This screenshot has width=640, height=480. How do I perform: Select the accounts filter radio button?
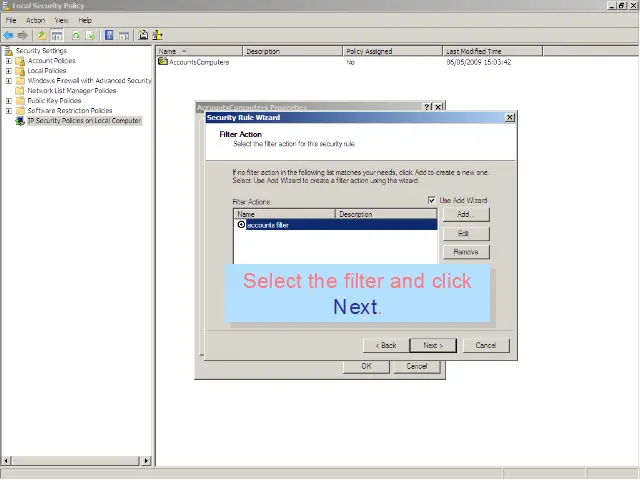[x=241, y=225]
